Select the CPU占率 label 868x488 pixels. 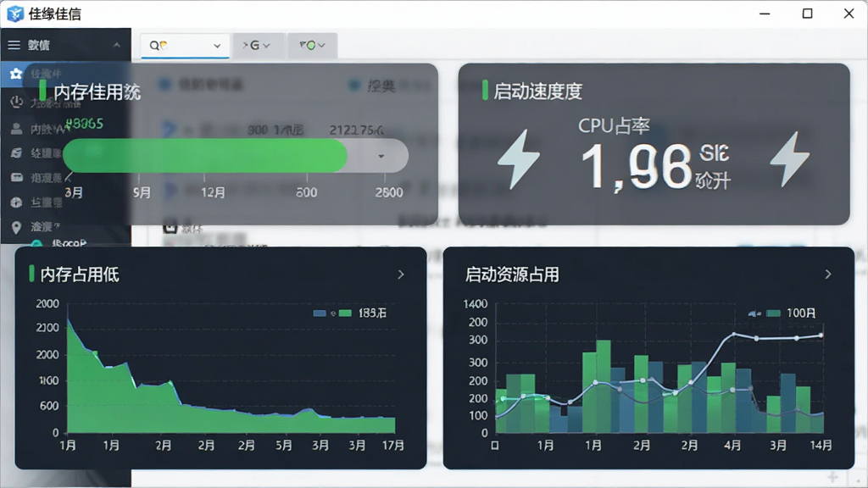point(614,126)
